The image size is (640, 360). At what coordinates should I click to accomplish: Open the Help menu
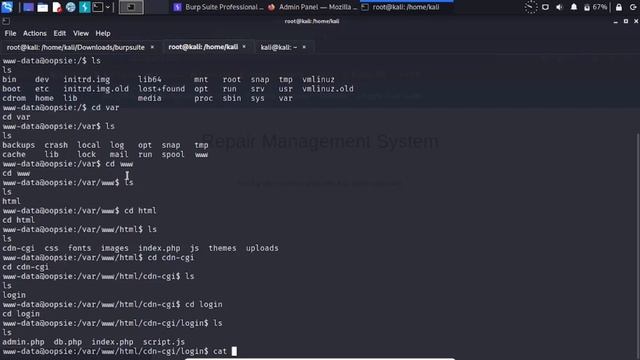pos(103,33)
